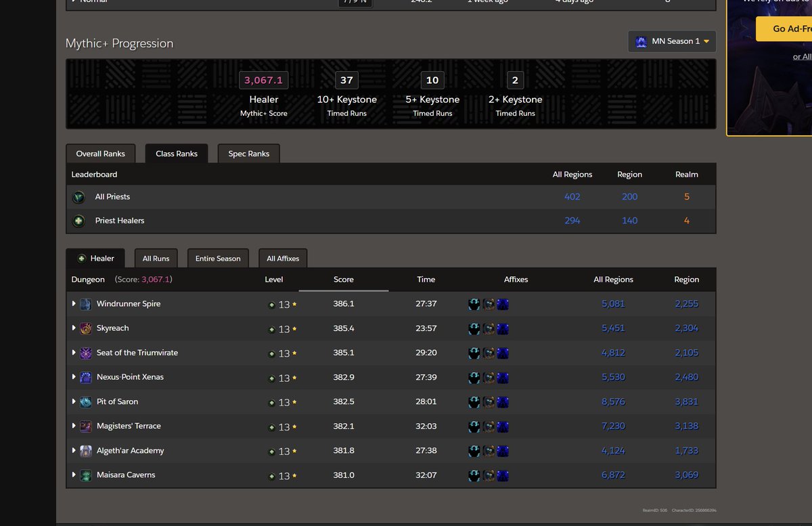This screenshot has width=812, height=526.
Task: Expand the Maisara Caverns row
Action: point(74,475)
